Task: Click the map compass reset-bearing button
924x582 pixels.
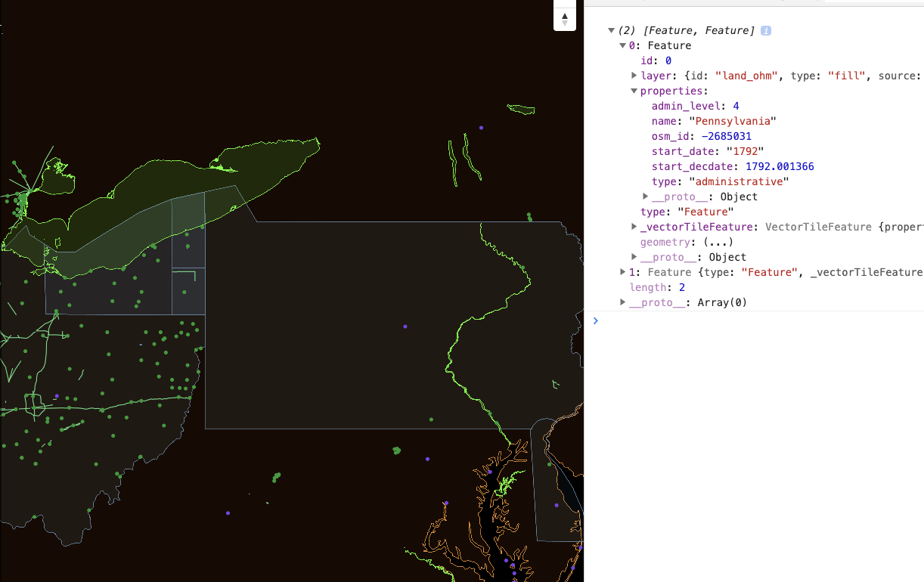Action: 565,18
